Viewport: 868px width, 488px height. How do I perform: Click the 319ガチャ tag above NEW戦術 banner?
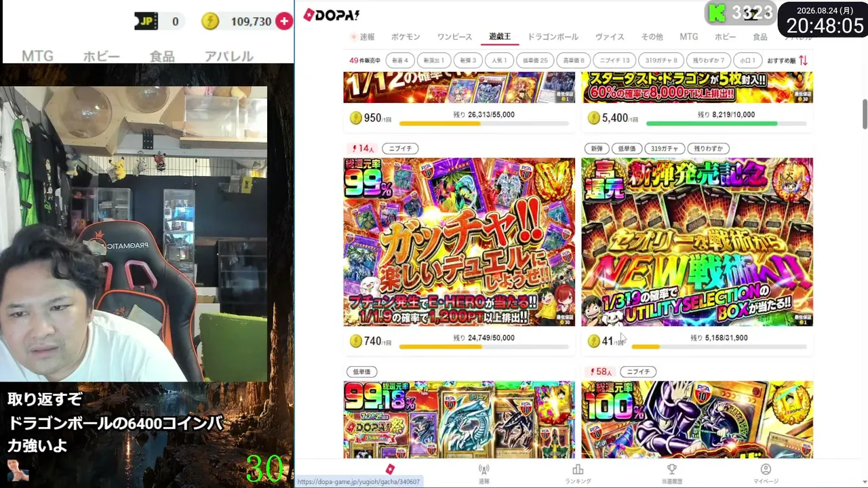(x=665, y=148)
